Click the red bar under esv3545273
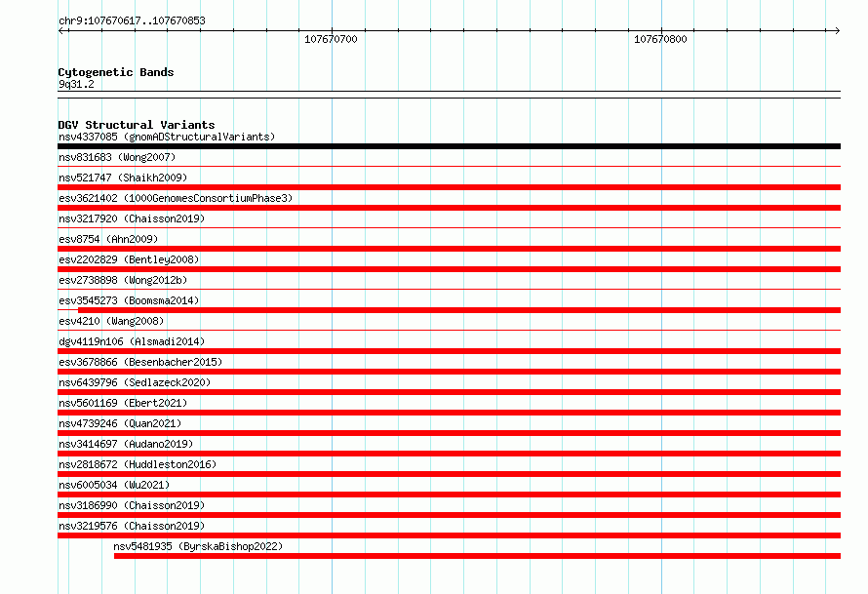This screenshot has width=868, height=594. [459, 310]
